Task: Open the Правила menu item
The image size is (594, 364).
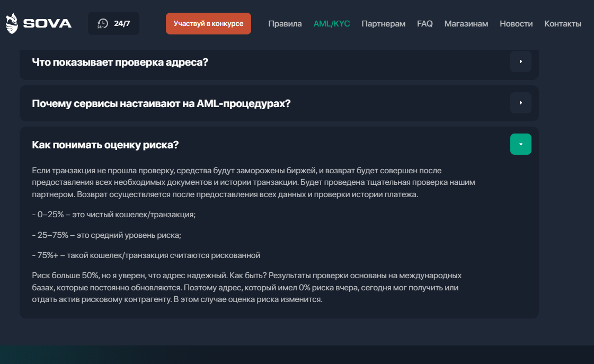Action: coord(285,23)
